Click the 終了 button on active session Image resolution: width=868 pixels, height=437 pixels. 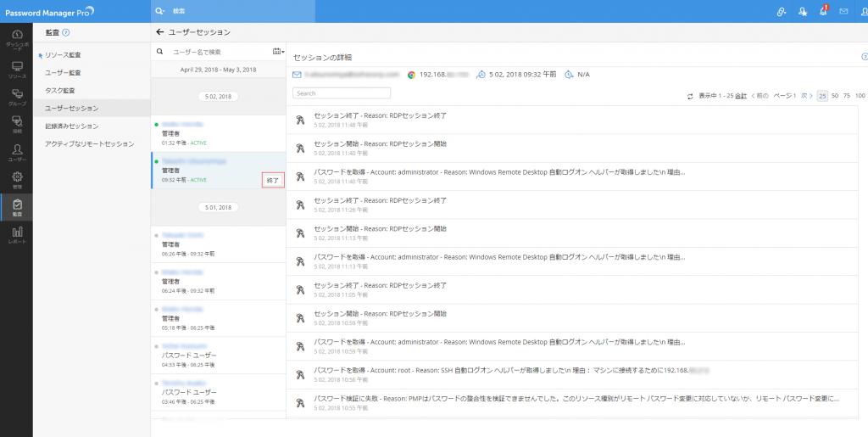point(272,180)
